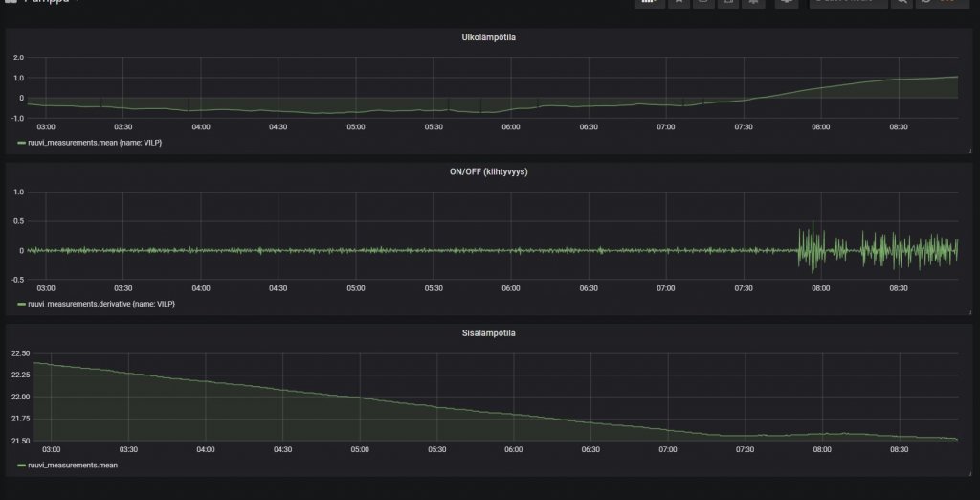
Task: Click the refresh dashboard icon
Action: (926, 3)
